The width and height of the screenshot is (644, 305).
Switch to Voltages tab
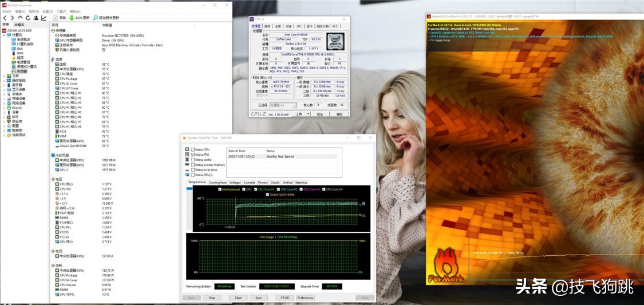pos(235,183)
